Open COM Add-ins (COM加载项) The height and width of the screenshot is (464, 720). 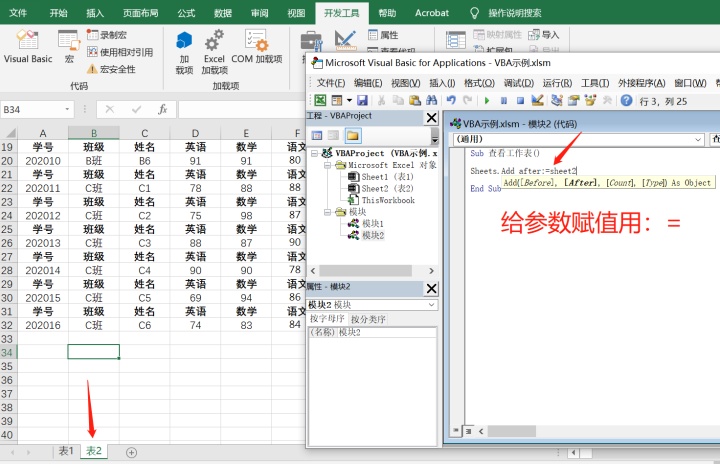pos(257,46)
